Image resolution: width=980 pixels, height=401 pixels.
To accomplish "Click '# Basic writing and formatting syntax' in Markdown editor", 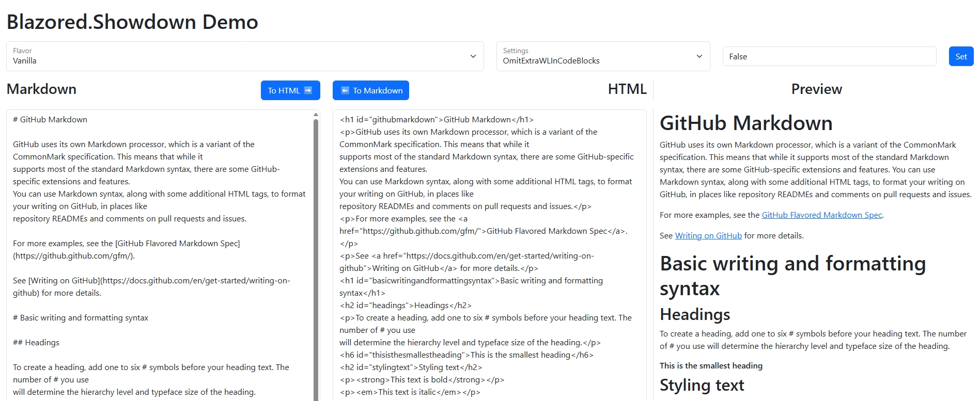I will tap(81, 317).
